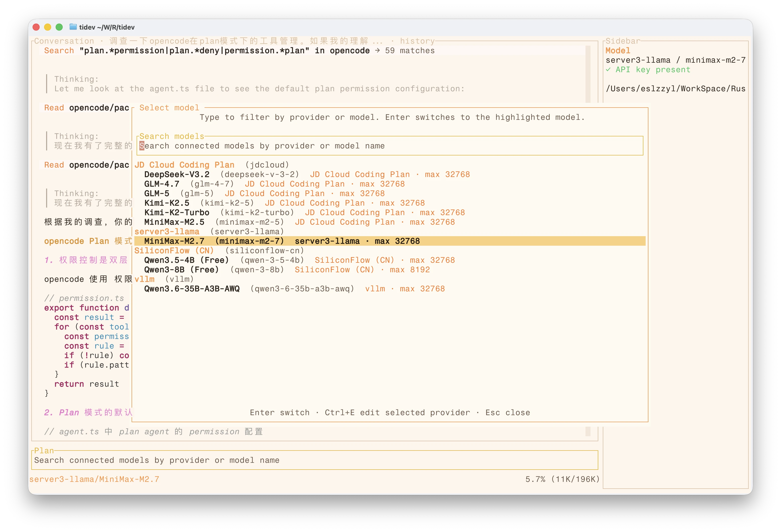781x532 pixels.
Task: Click the folder icon in title bar
Action: click(x=73, y=27)
